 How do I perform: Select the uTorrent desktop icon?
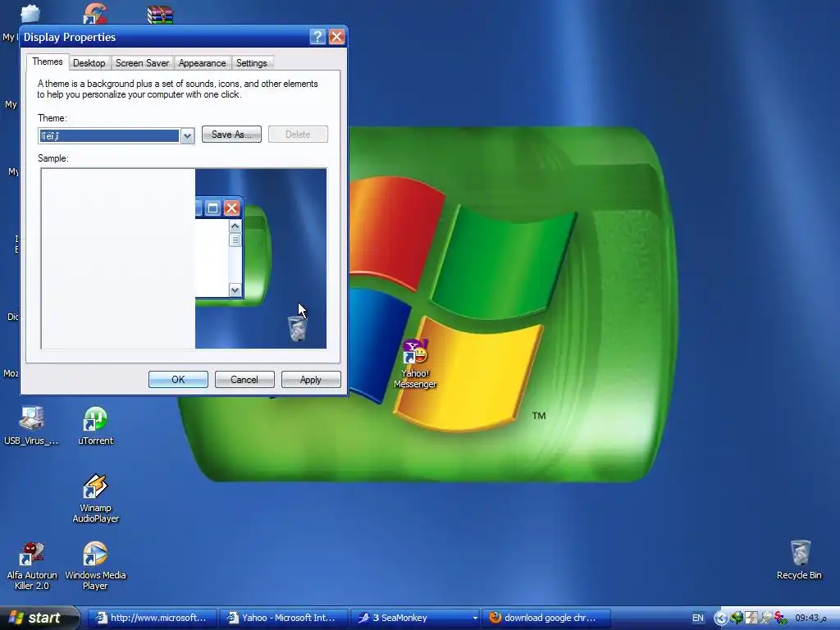95,427
